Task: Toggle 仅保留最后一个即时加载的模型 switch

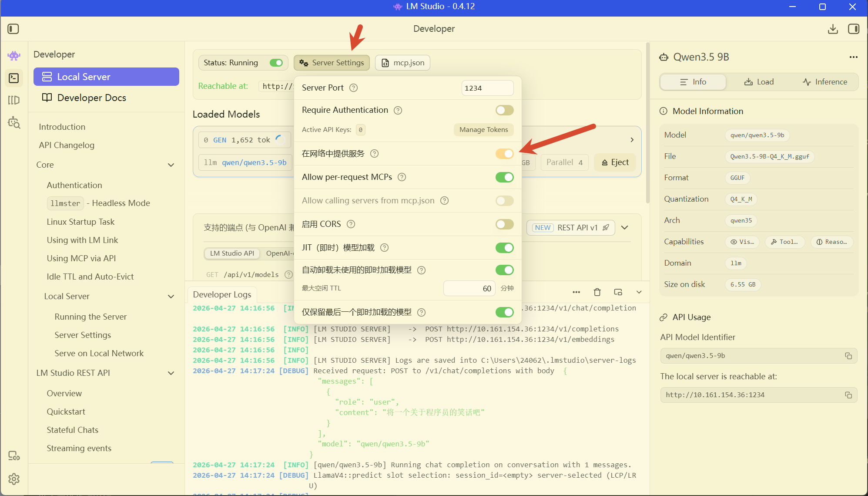Action: tap(505, 312)
